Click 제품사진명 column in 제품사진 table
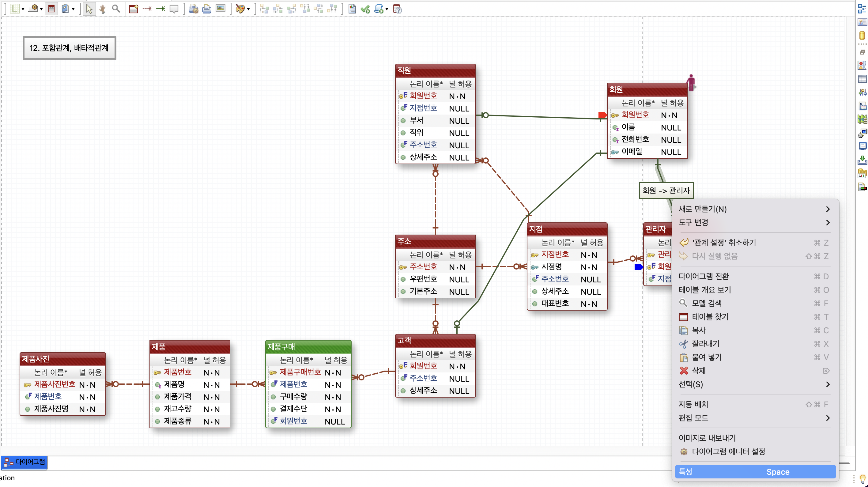The image size is (868, 487). (63, 409)
